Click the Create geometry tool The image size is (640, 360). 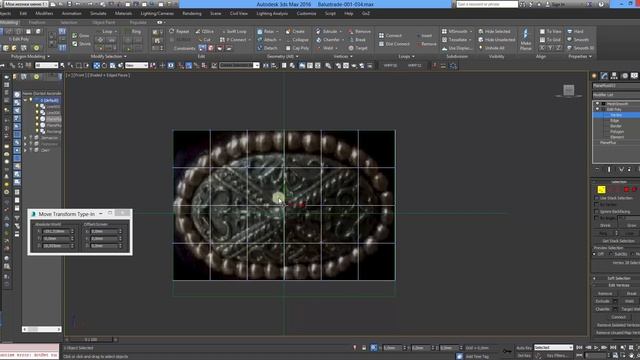click(x=295, y=31)
